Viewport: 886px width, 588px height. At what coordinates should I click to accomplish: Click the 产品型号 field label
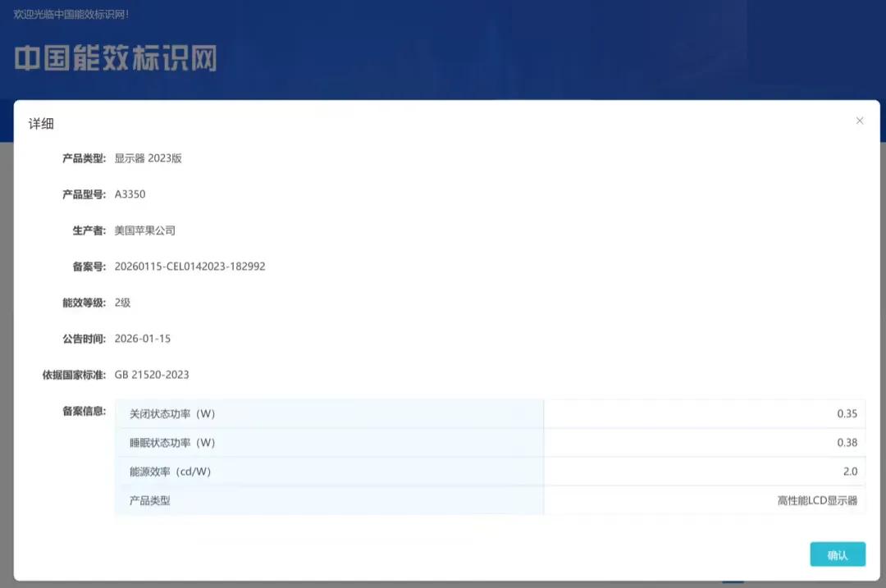tap(84, 194)
